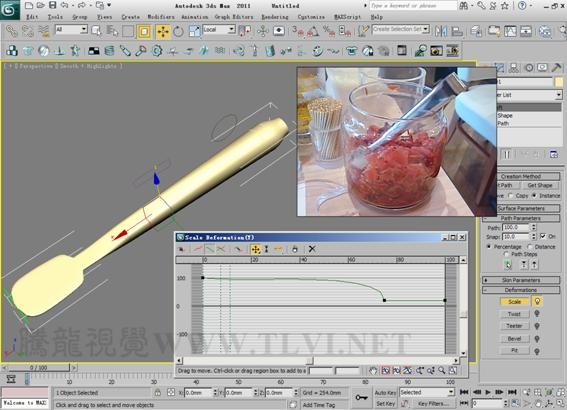
Task: Click Make Symmetrical icon in Scale Deformation
Action: tap(181, 249)
